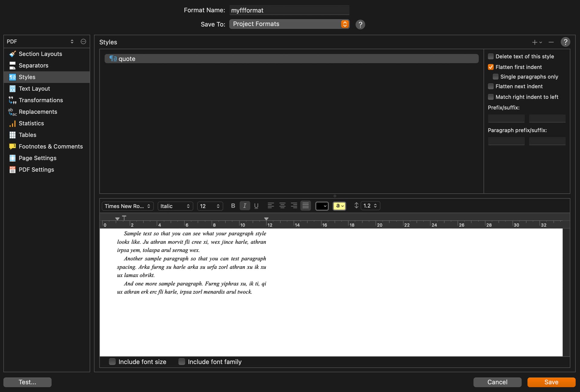
Task: Open the Times New Roman font dropdown
Action: click(127, 206)
